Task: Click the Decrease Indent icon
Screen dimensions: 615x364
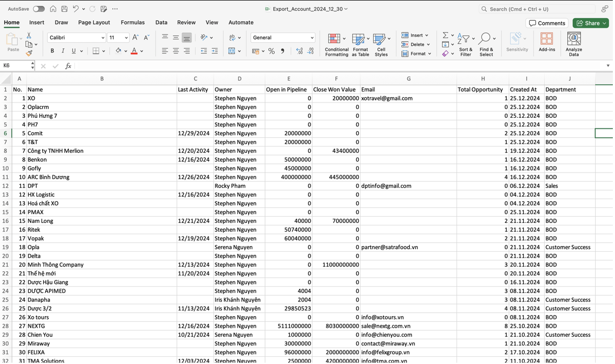Action: (204, 51)
